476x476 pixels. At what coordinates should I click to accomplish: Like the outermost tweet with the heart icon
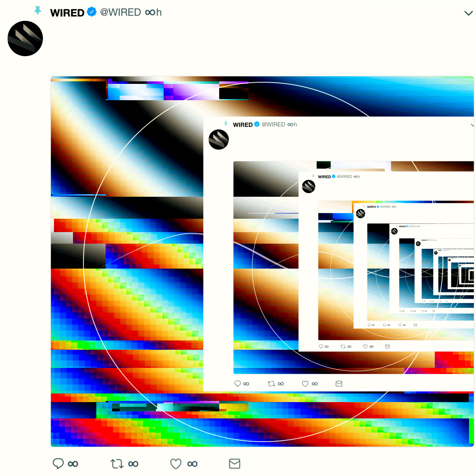(x=176, y=464)
